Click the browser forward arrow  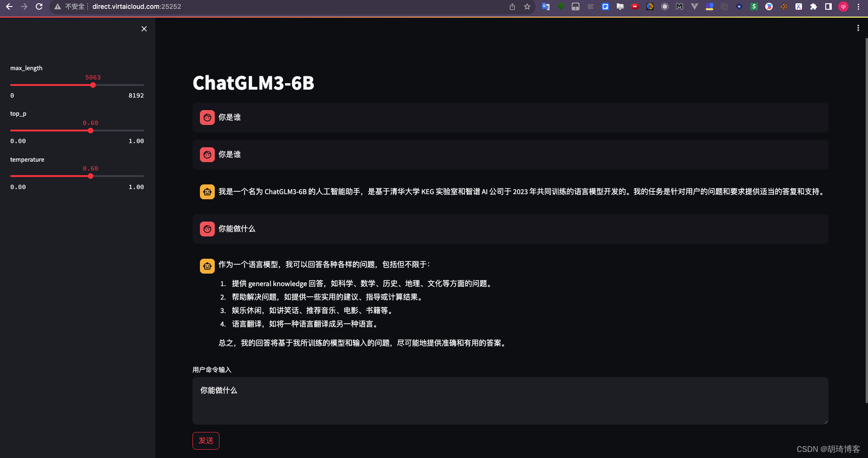[x=24, y=7]
